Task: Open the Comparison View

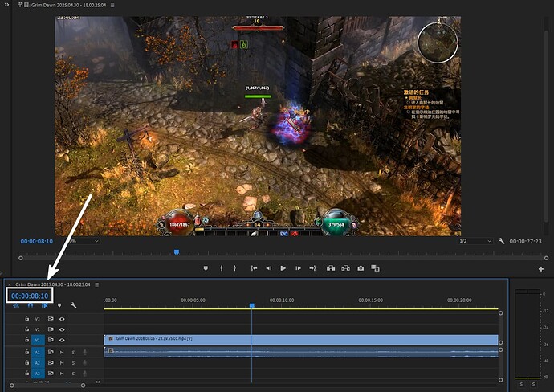Action: tap(375, 268)
